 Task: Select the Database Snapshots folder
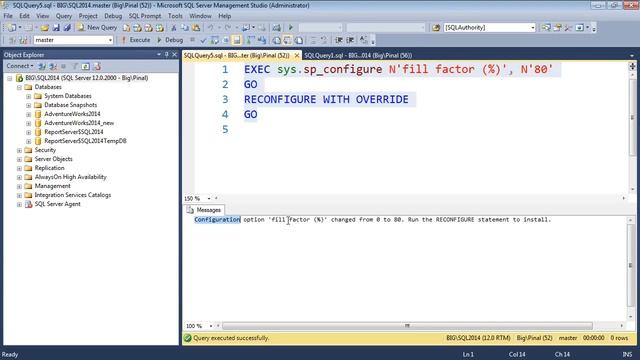[x=71, y=105]
